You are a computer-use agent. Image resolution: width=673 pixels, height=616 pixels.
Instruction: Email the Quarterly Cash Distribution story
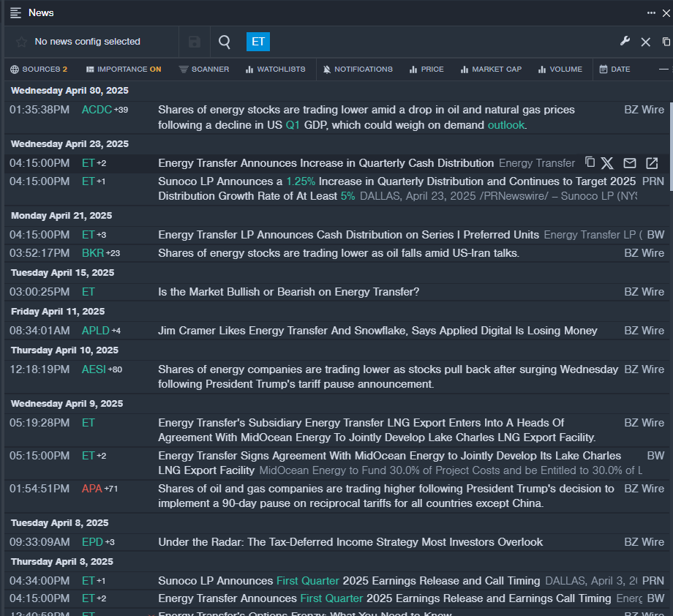pyautogui.click(x=630, y=163)
